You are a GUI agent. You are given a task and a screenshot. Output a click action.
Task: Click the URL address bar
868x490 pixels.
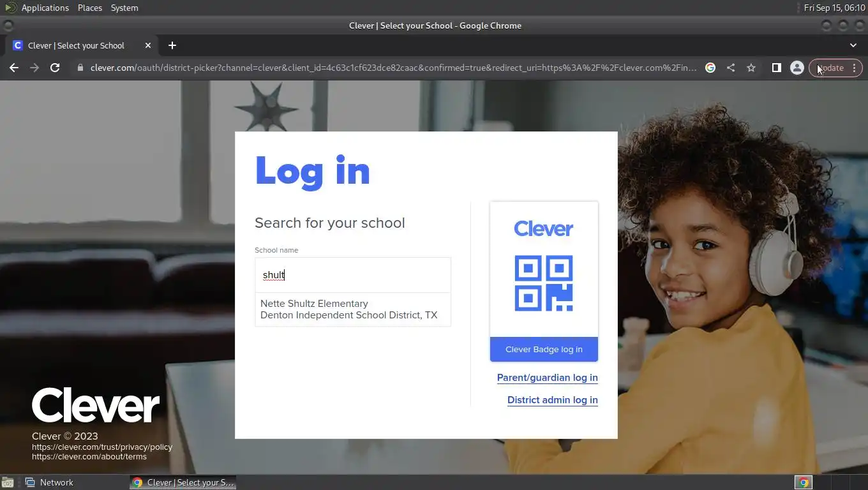393,68
